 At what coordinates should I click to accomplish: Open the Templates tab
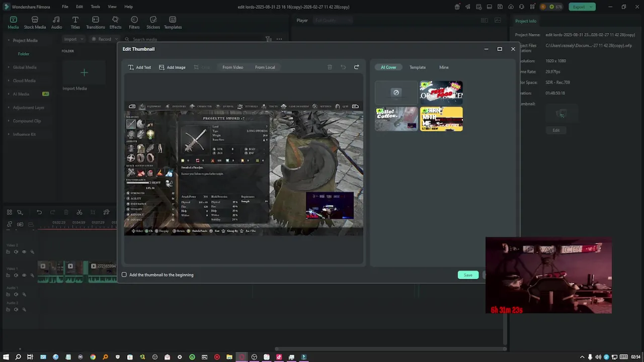[x=173, y=23]
